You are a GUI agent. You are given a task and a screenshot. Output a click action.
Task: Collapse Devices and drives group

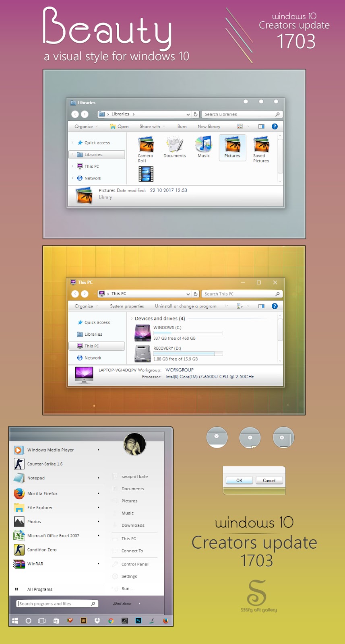131,318
